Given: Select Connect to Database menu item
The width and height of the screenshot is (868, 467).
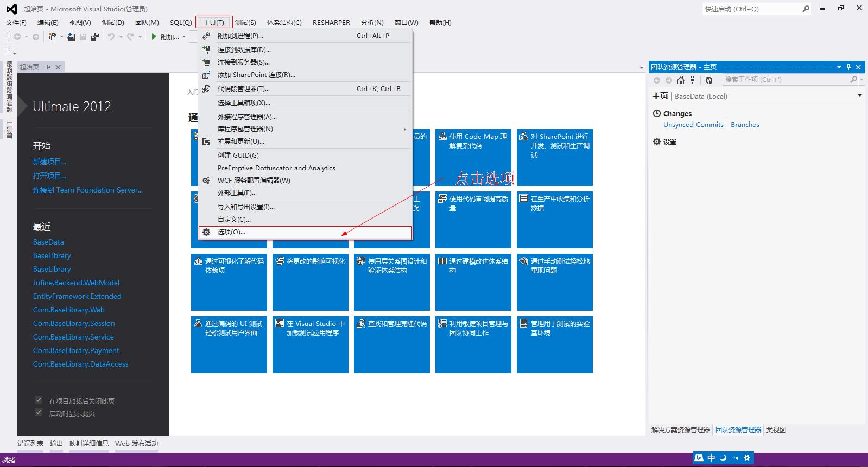Looking at the screenshot, I should coord(305,49).
